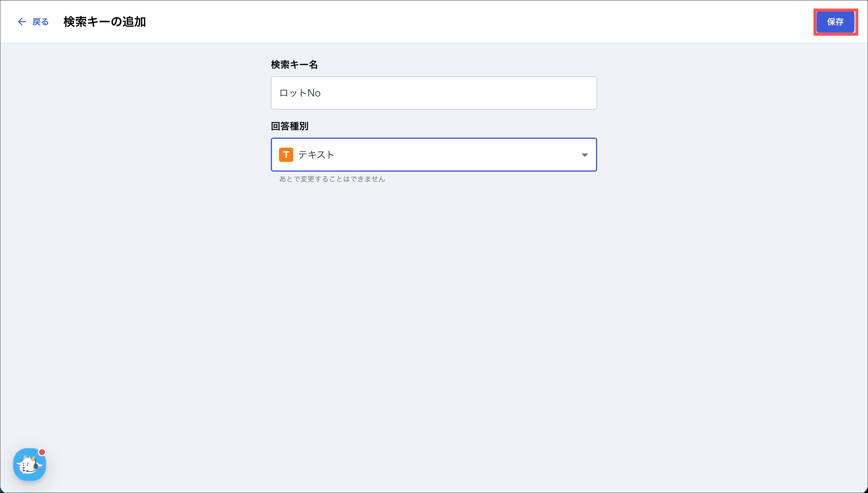Viewport: 868px width, 493px height.
Task: Click the red notification badge on mascot
Action: [42, 452]
